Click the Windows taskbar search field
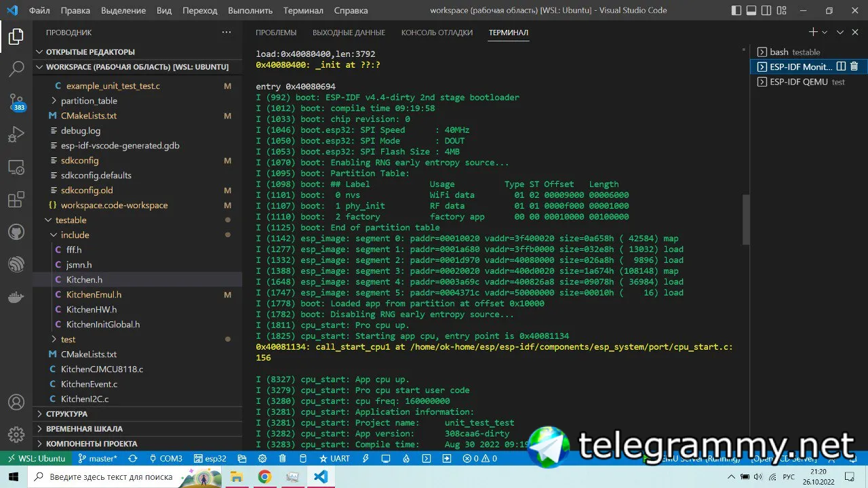This screenshot has width=868, height=488. (x=111, y=477)
